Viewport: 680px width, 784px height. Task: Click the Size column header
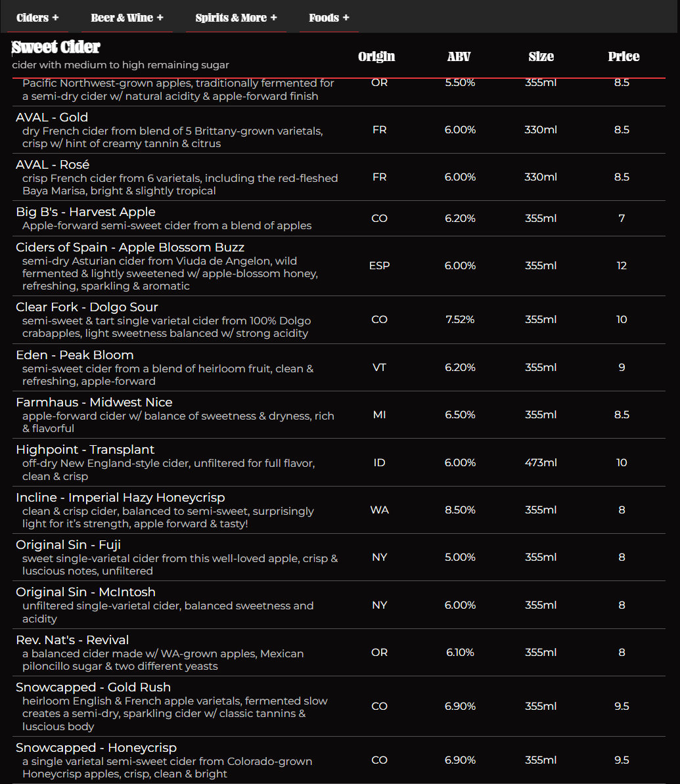click(x=541, y=56)
